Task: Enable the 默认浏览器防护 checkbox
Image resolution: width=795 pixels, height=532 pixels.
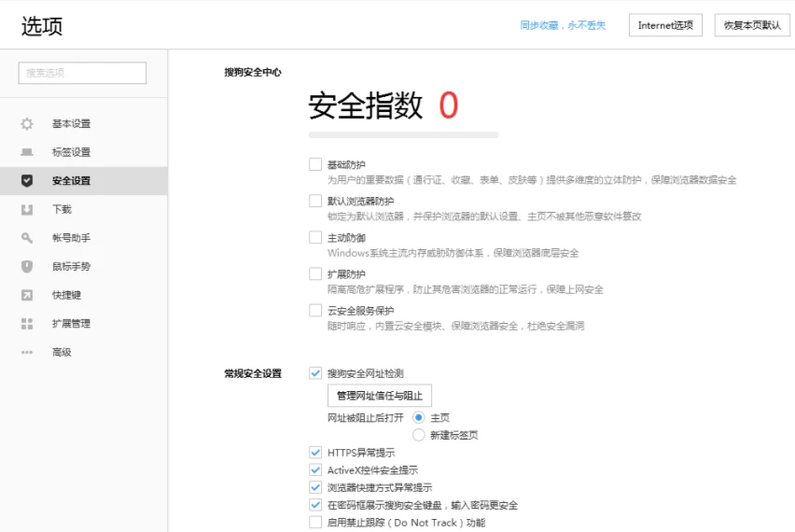Action: click(315, 201)
